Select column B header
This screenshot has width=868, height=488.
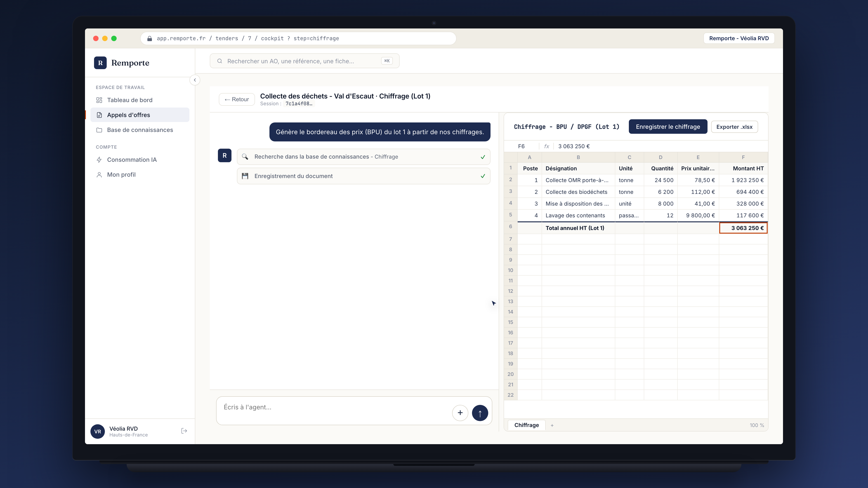point(578,157)
